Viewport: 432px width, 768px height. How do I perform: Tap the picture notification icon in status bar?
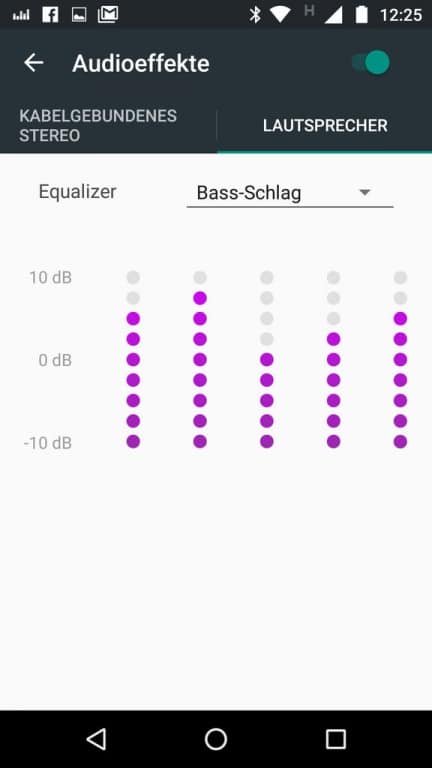(x=79, y=15)
